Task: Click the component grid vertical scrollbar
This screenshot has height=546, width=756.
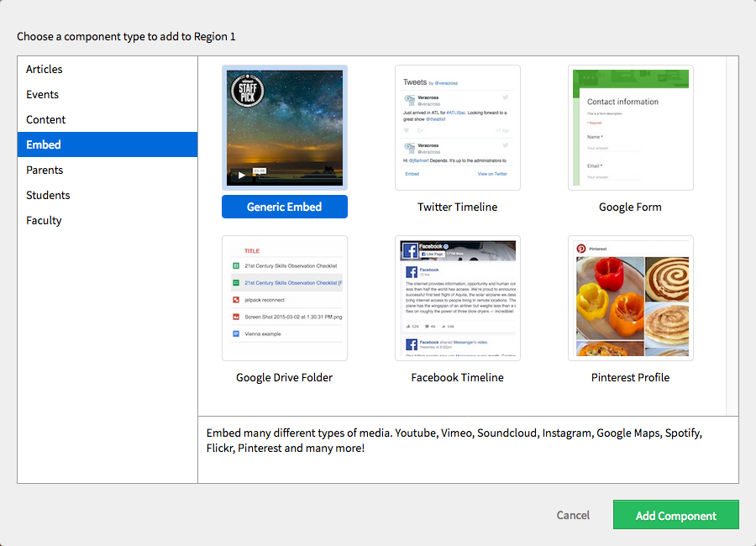Action: point(732,235)
